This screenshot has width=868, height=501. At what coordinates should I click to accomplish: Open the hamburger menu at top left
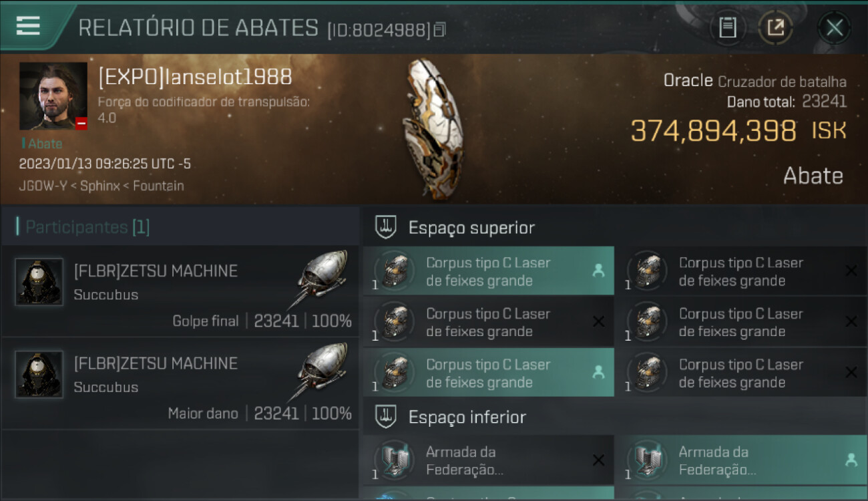[28, 26]
